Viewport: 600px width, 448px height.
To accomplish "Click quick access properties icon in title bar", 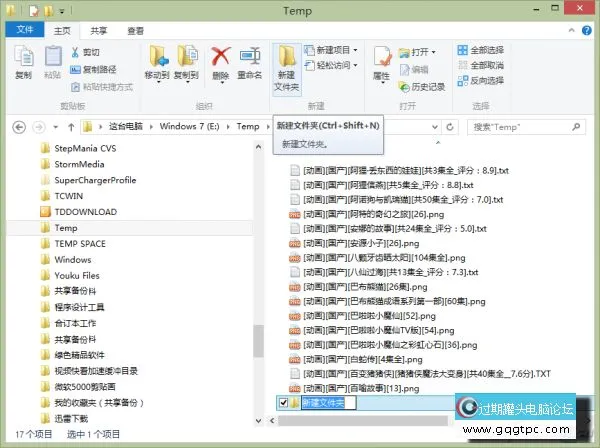I will pyautogui.click(x=34, y=11).
